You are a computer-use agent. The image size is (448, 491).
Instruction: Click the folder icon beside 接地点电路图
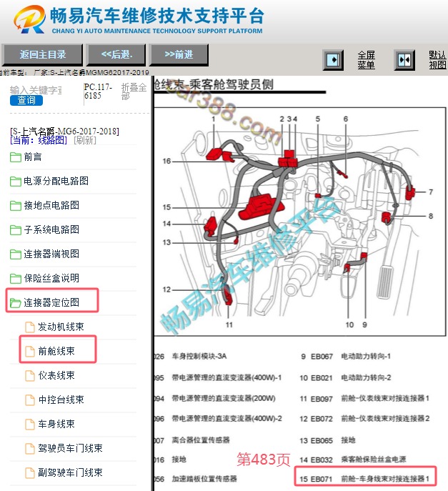[x=15, y=206]
